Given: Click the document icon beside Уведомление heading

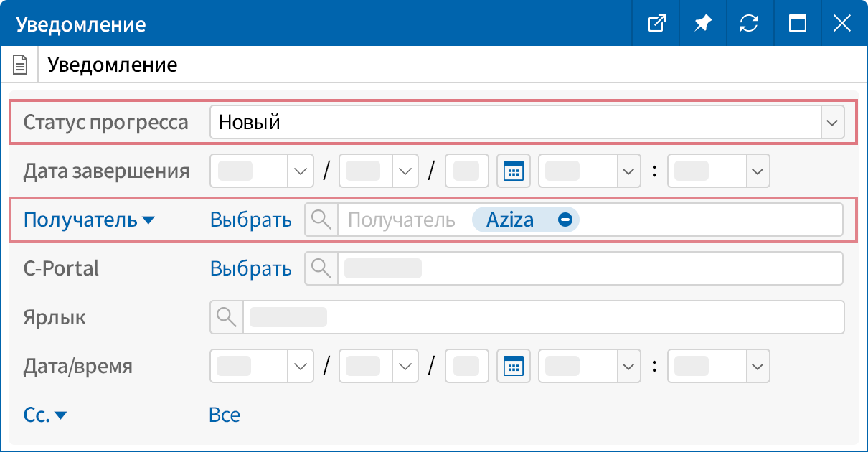Looking at the screenshot, I should (x=19, y=64).
